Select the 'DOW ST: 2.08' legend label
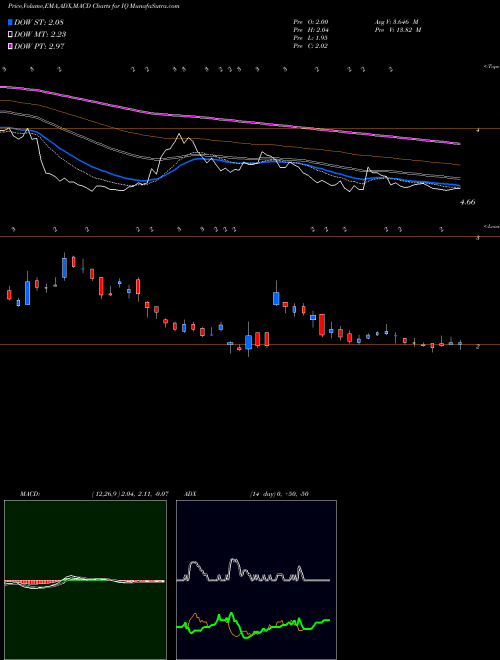 (39, 22)
